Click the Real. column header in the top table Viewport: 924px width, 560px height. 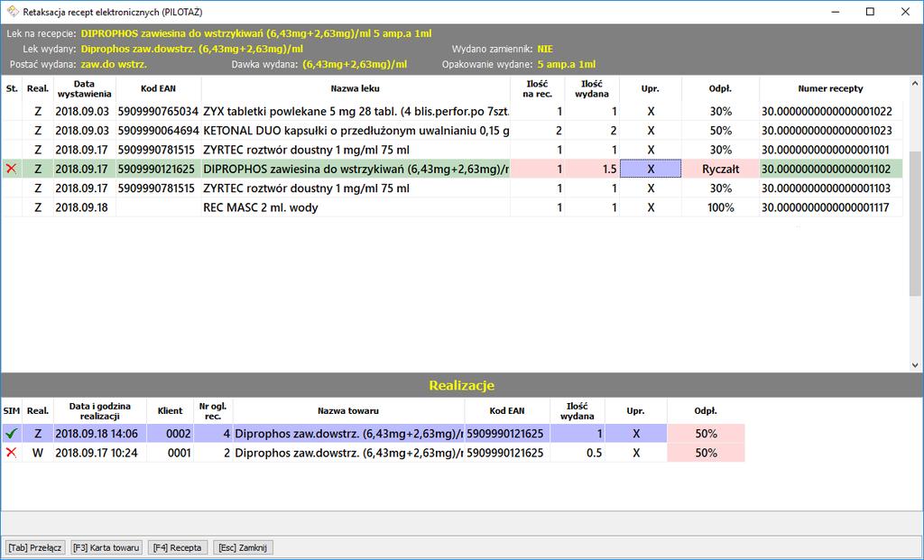(38, 89)
